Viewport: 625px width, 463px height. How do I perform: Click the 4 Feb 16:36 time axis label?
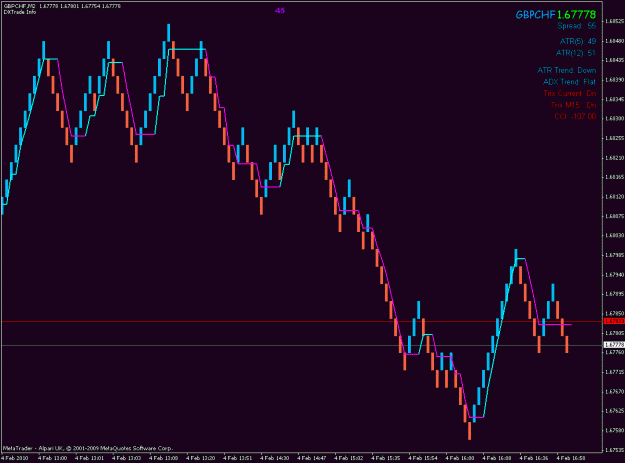coord(534,458)
